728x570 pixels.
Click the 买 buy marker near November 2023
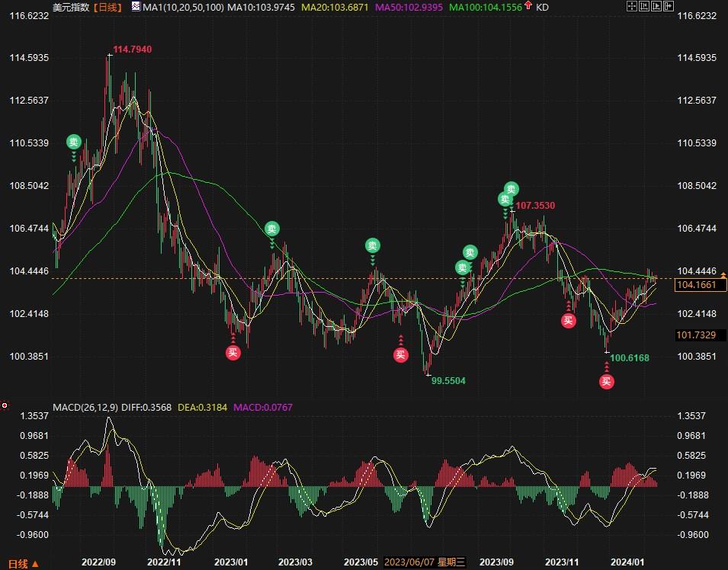(x=568, y=320)
